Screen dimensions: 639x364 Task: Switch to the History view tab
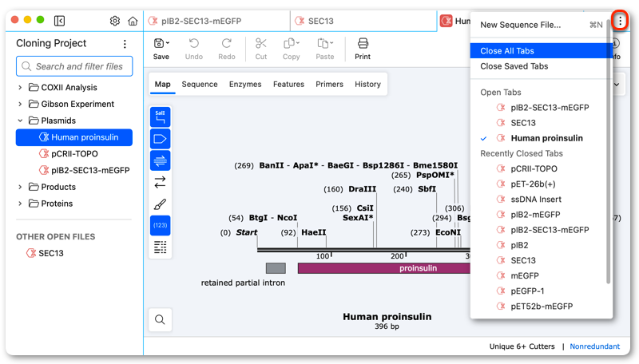367,85
